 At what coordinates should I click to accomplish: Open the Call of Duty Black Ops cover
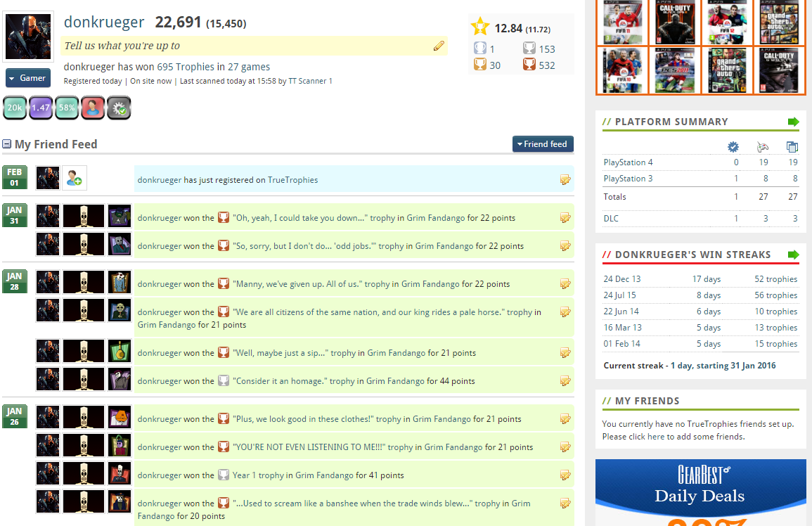point(676,23)
